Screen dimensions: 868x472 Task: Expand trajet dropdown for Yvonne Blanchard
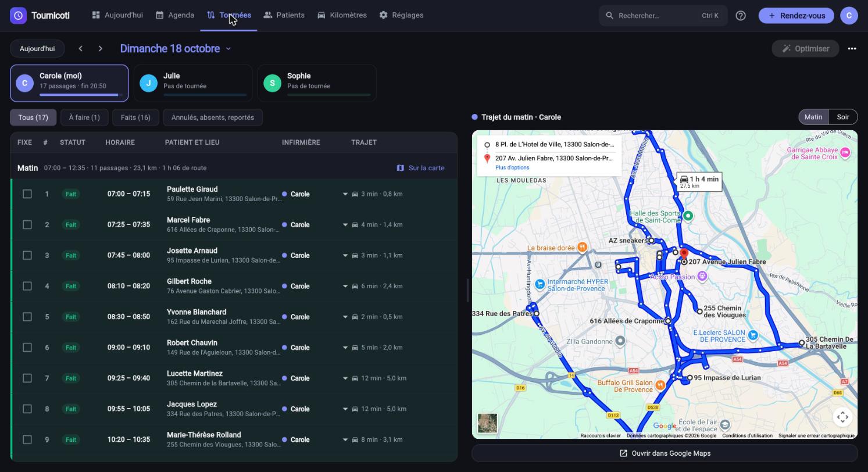[x=345, y=317]
